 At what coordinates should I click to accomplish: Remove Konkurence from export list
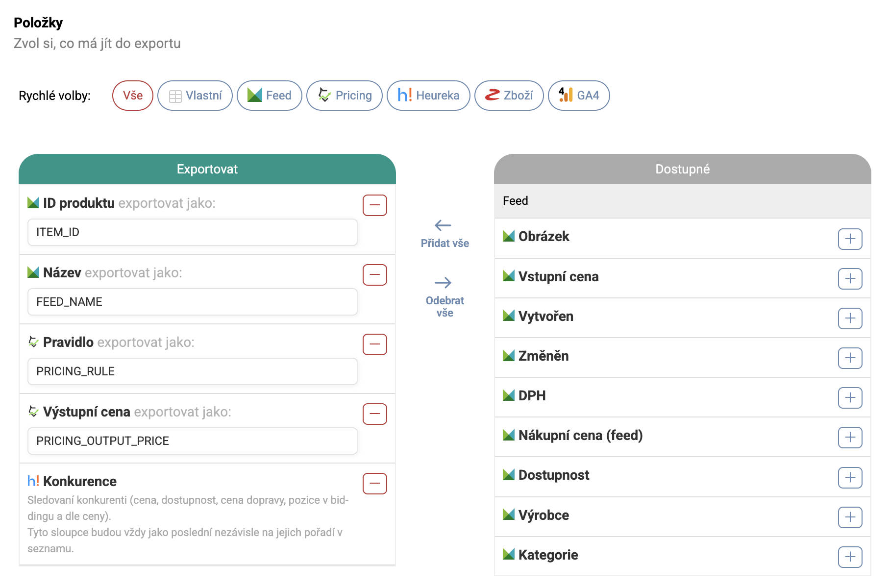coord(374,484)
